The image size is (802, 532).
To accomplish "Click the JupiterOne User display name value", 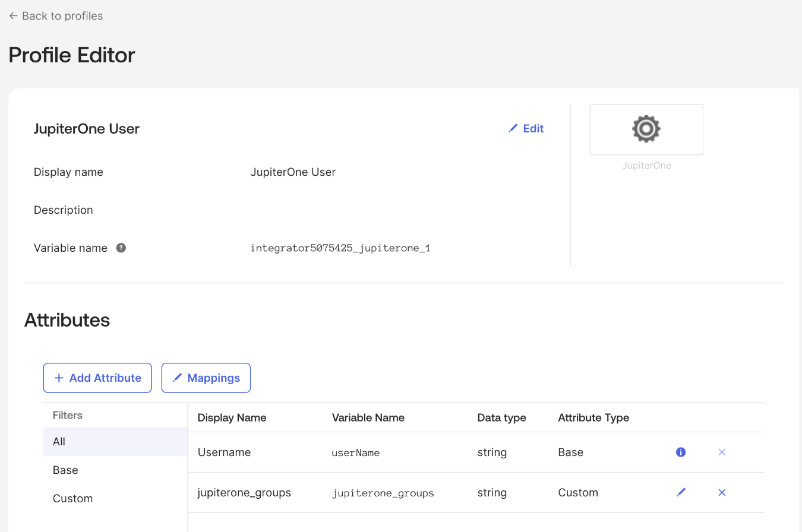I will pyautogui.click(x=293, y=172).
